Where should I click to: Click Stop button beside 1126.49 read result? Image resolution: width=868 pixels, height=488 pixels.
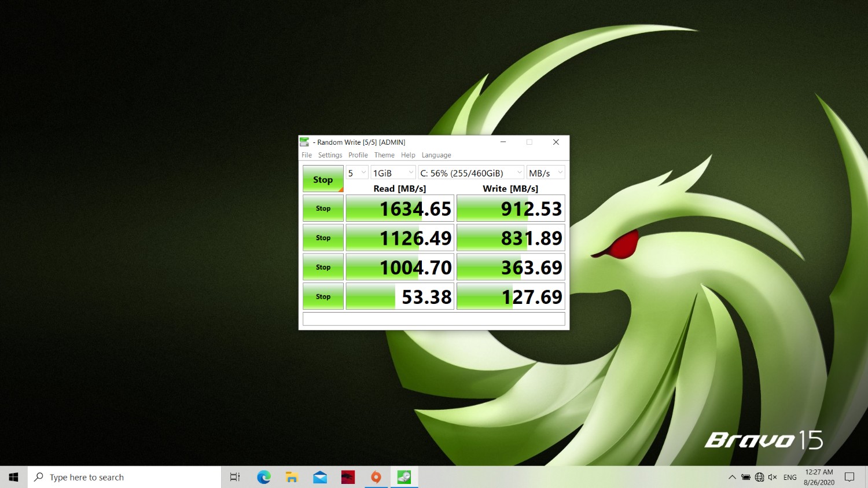pos(323,238)
